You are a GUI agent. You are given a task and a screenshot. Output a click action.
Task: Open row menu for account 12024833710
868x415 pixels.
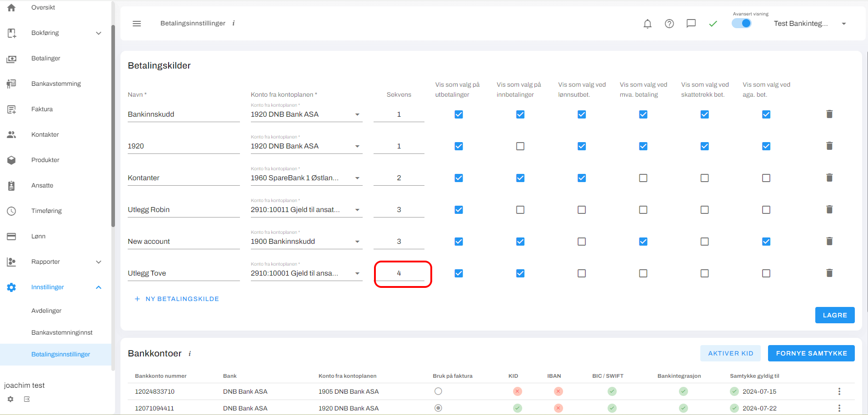coord(839,391)
